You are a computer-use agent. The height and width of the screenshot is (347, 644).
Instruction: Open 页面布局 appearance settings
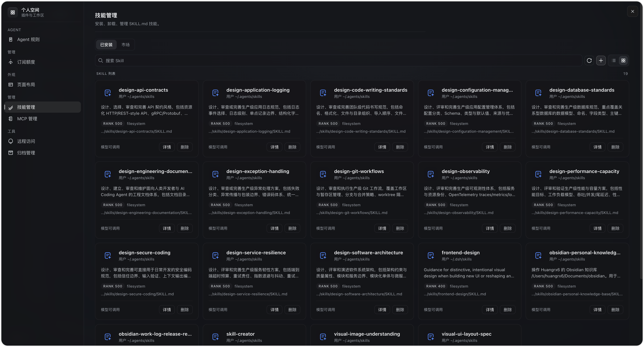pos(43,85)
